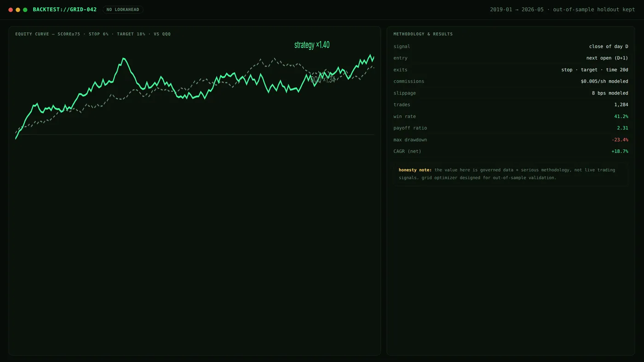Viewport: 644px width, 362px height.
Task: Click the honesty note box
Action: [x=511, y=174]
